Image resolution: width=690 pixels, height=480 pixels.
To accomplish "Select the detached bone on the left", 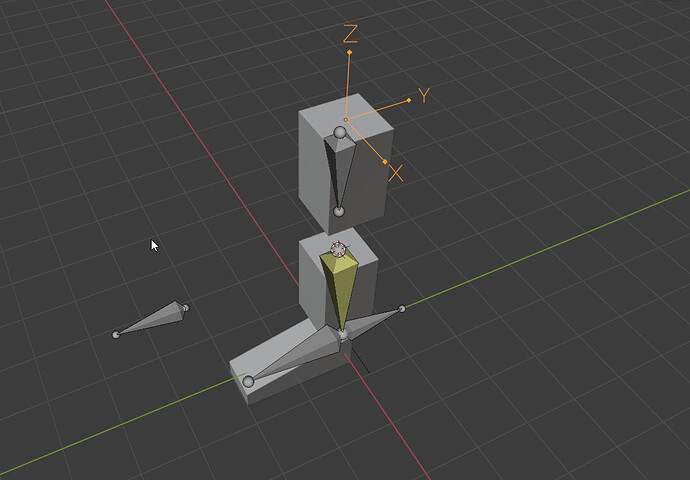I will pyautogui.click(x=152, y=319).
